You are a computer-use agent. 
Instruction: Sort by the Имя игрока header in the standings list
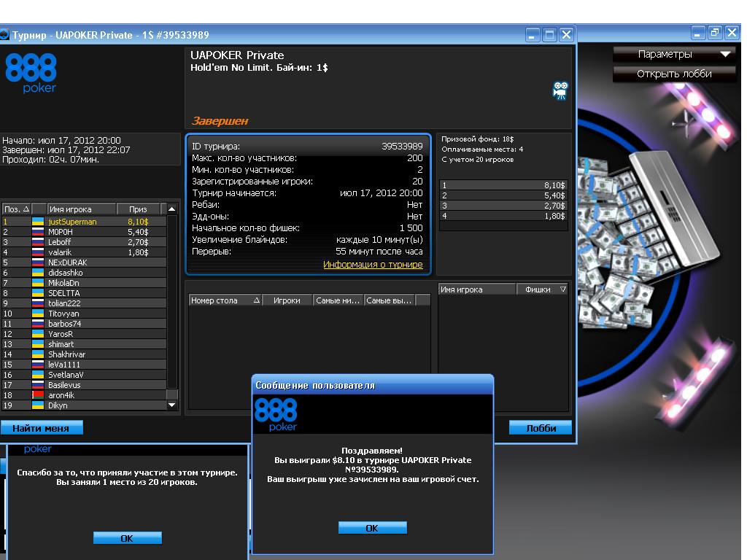click(x=81, y=209)
